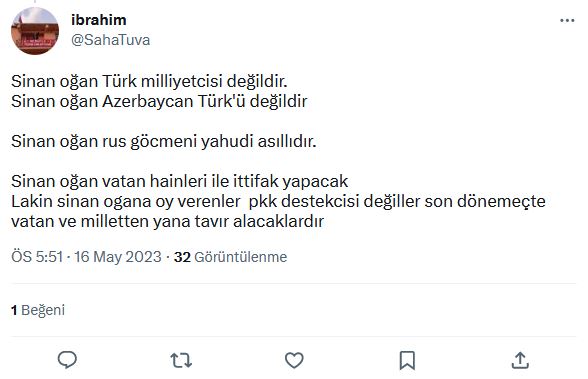Like the tweet with the heart icon
The image size is (588, 379).
click(294, 360)
